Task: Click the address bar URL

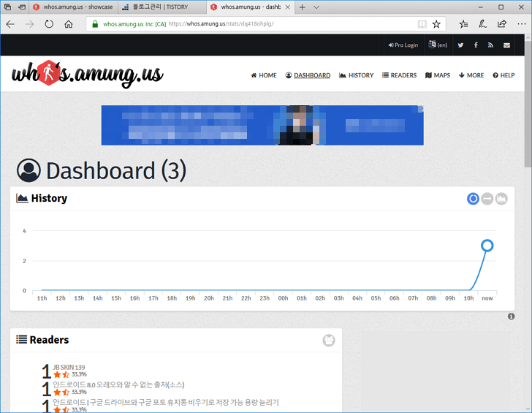Action: tap(221, 23)
